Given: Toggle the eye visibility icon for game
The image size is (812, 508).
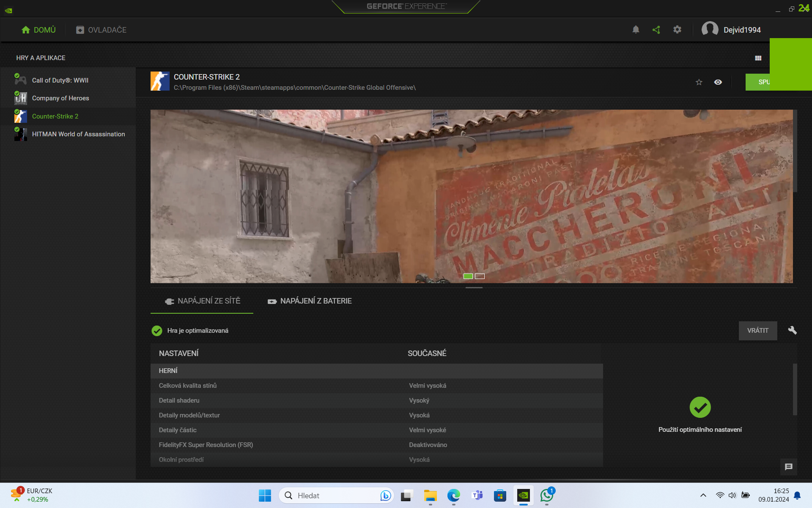Looking at the screenshot, I should pyautogui.click(x=718, y=82).
